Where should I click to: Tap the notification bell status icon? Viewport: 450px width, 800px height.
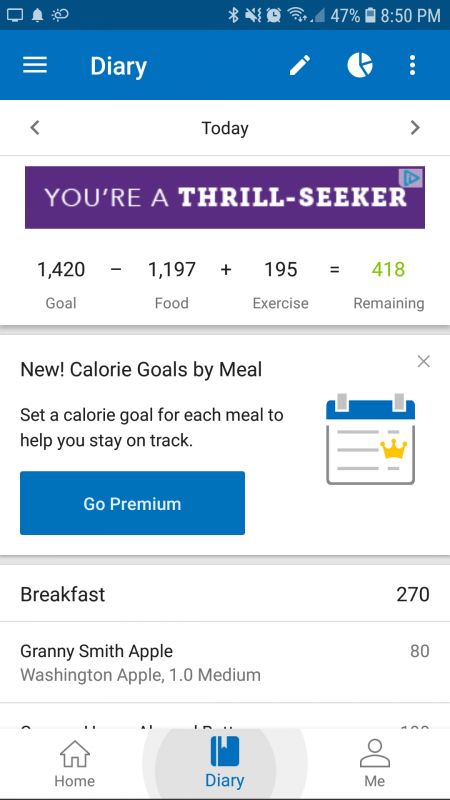pos(38,15)
